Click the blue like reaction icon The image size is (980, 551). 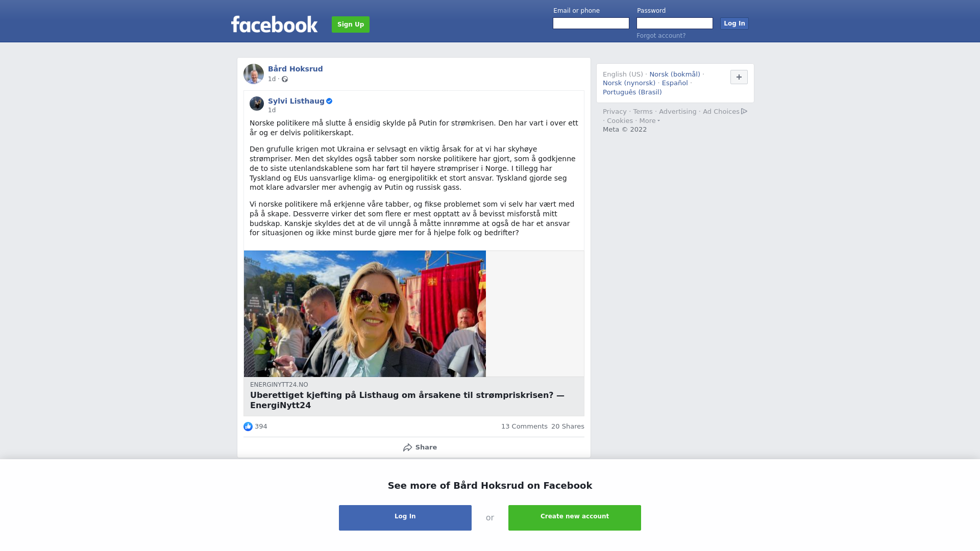(x=248, y=427)
